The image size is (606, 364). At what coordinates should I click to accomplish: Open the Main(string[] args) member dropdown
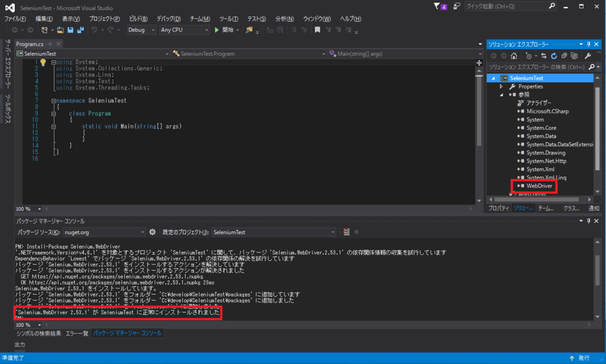tap(405, 54)
